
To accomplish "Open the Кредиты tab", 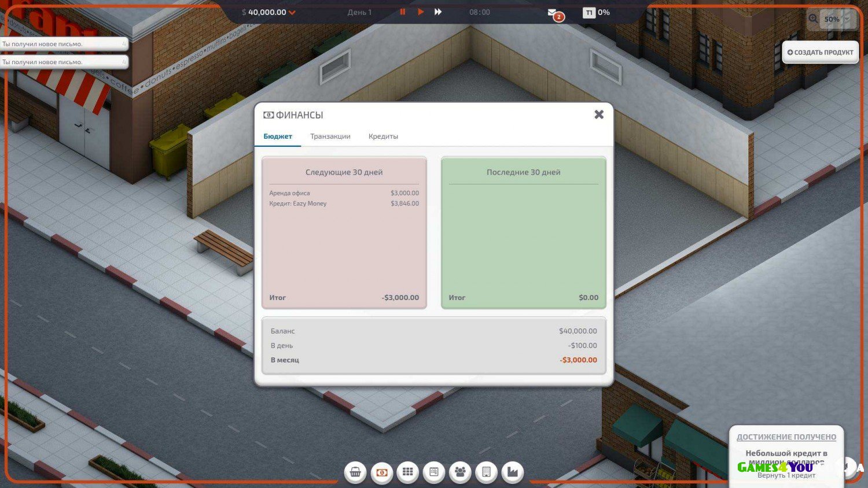I will tap(383, 136).
